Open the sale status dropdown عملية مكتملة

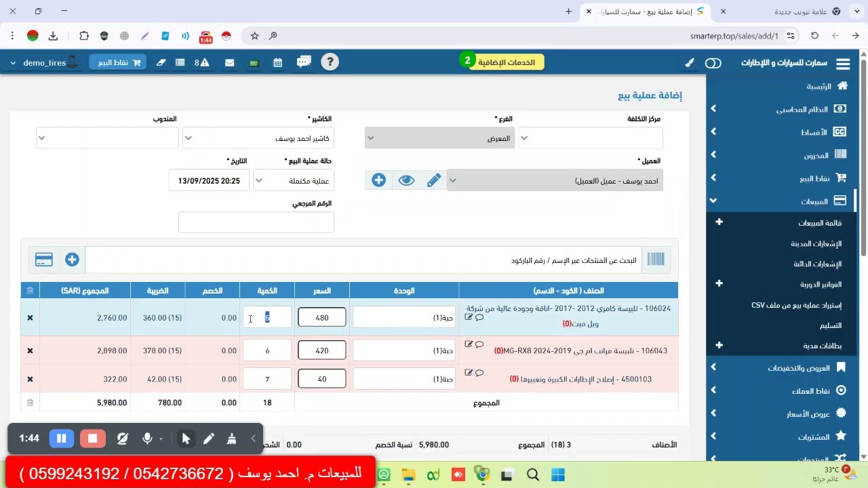[x=294, y=181]
